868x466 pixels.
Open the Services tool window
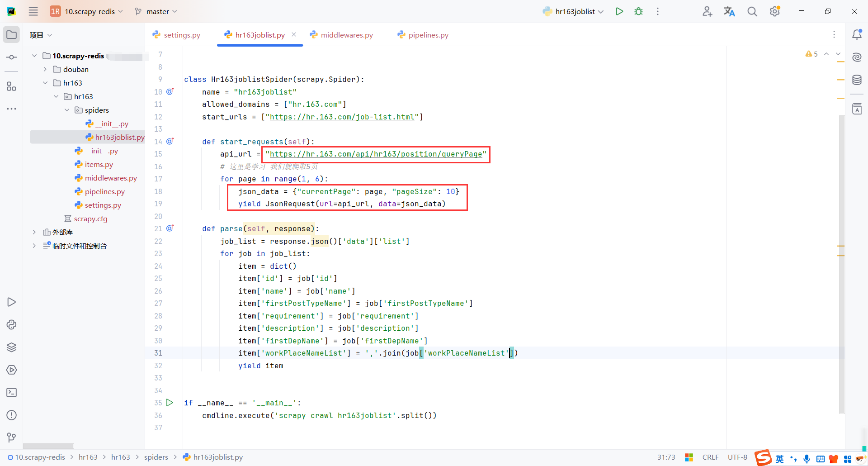pyautogui.click(x=12, y=370)
